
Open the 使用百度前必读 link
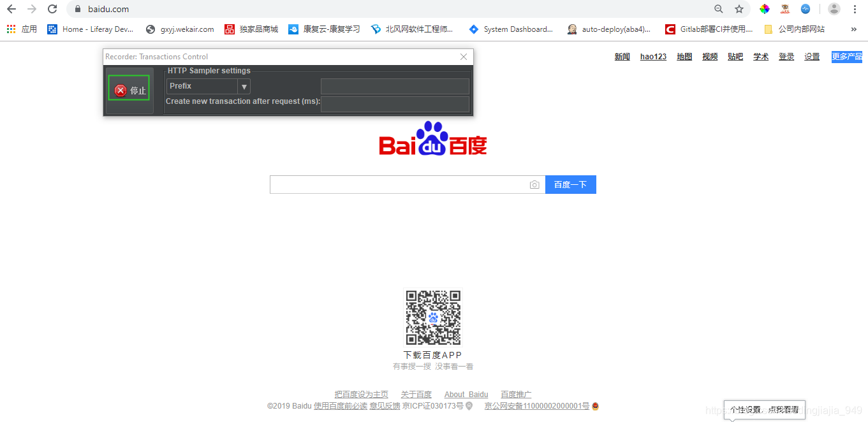(341, 406)
